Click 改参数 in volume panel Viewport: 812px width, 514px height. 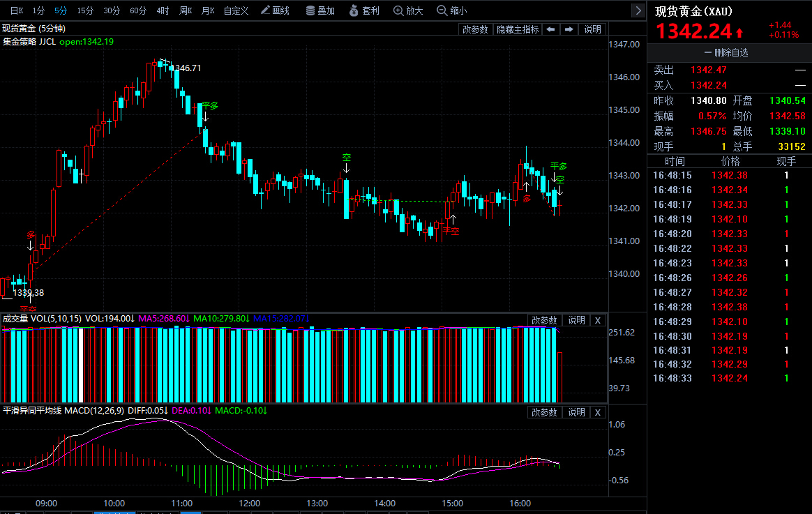click(544, 320)
